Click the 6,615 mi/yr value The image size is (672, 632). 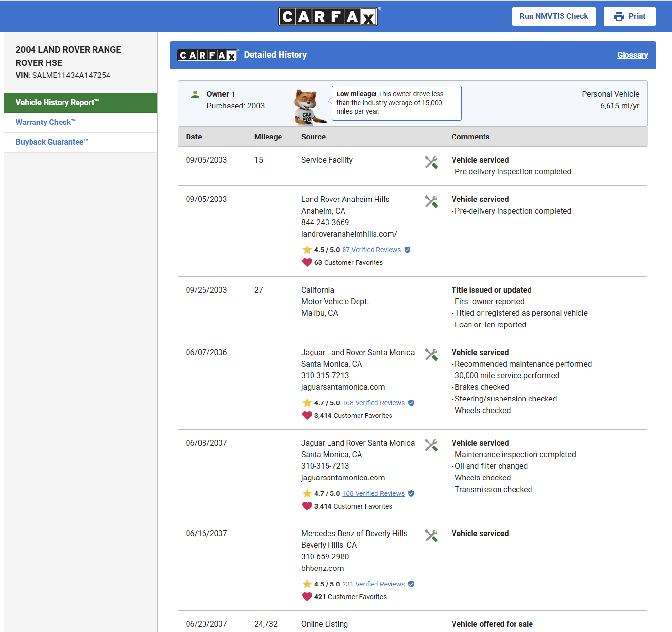(x=620, y=106)
